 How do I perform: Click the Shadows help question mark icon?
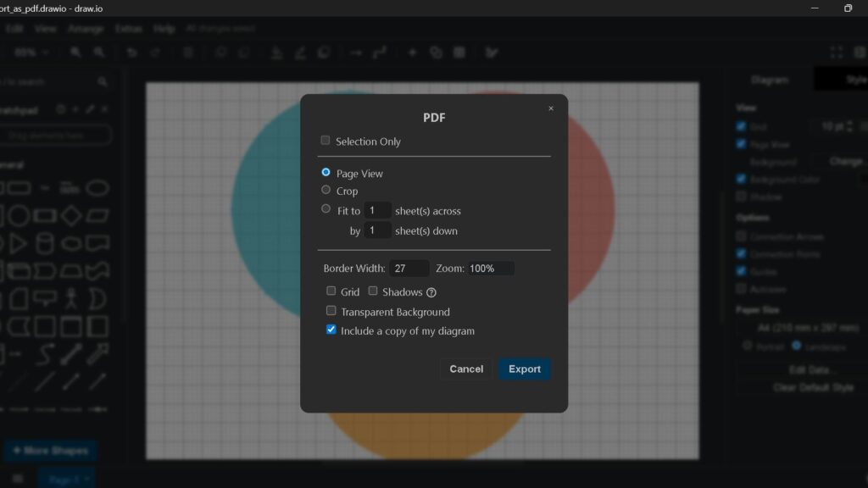(431, 292)
